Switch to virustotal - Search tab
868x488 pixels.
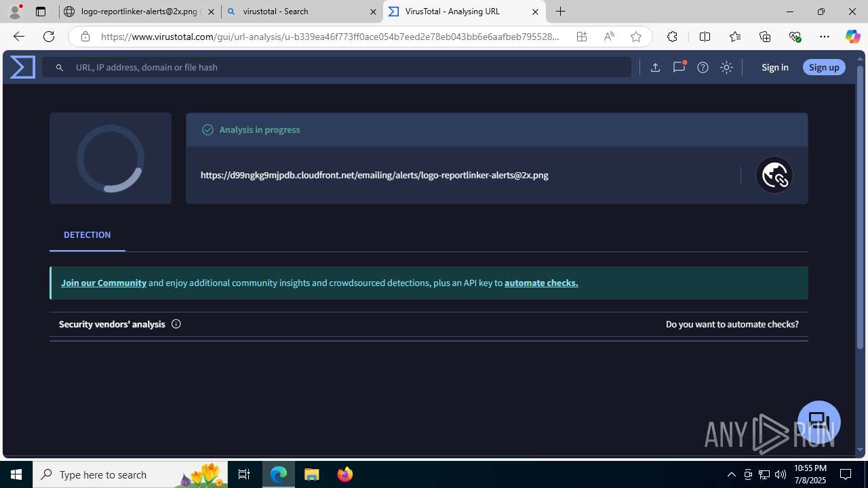(302, 12)
